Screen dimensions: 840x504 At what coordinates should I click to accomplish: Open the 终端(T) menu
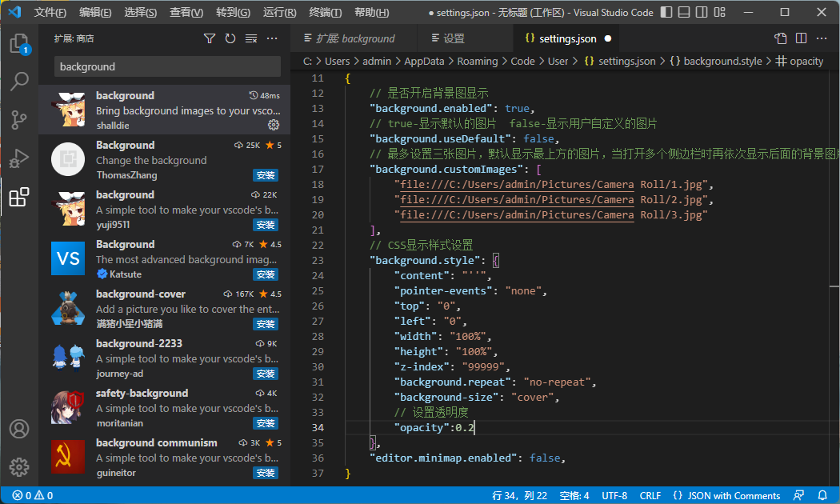[325, 12]
